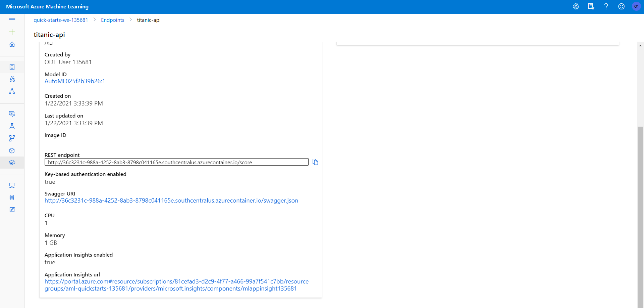The height and width of the screenshot is (308, 644).
Task: Open Compute monitor icon in sidebar
Action: tap(12, 185)
